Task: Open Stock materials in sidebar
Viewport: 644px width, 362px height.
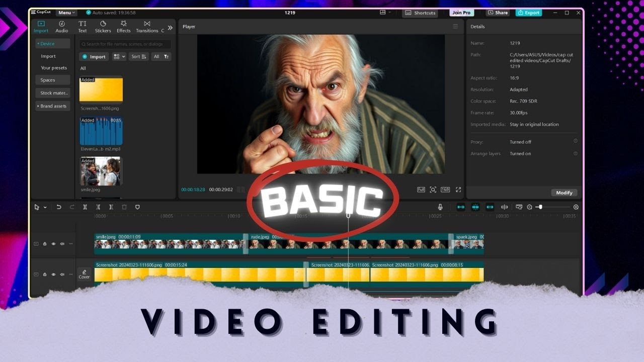Action: pyautogui.click(x=53, y=93)
